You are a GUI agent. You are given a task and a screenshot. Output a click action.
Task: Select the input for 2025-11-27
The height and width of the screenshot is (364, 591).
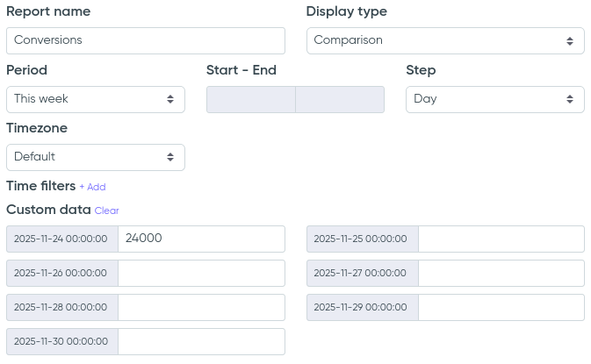point(501,273)
